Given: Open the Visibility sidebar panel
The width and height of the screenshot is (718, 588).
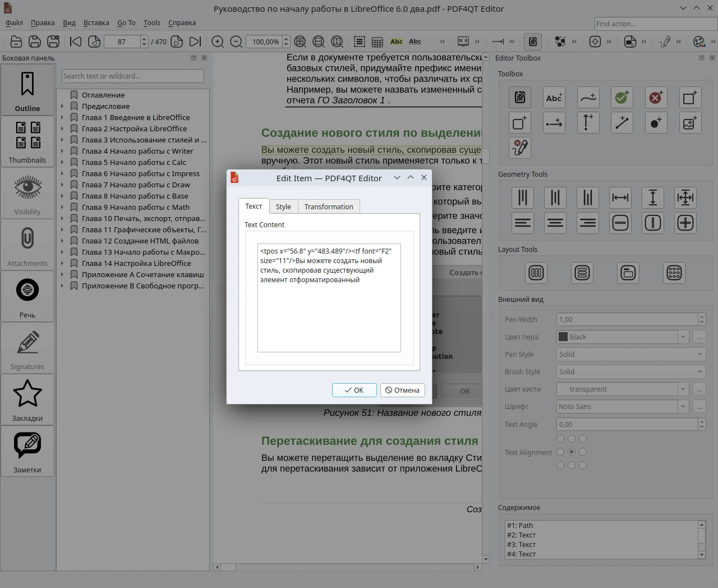Looking at the screenshot, I should point(27,193).
